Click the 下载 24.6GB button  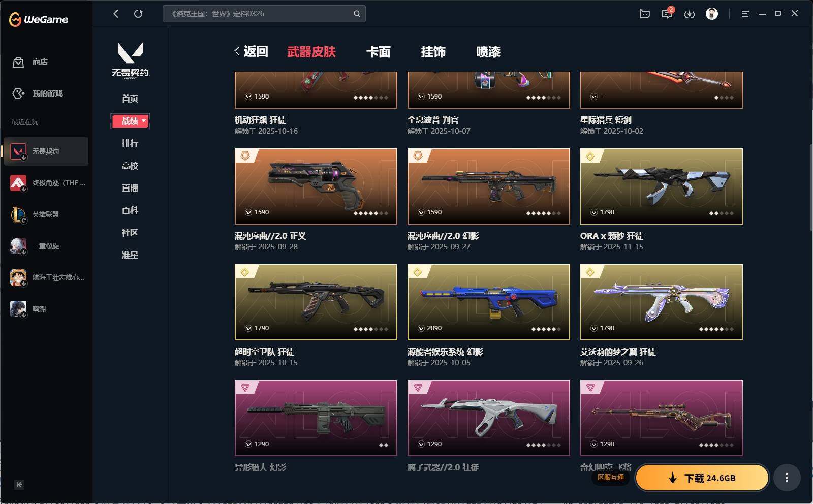(702, 478)
